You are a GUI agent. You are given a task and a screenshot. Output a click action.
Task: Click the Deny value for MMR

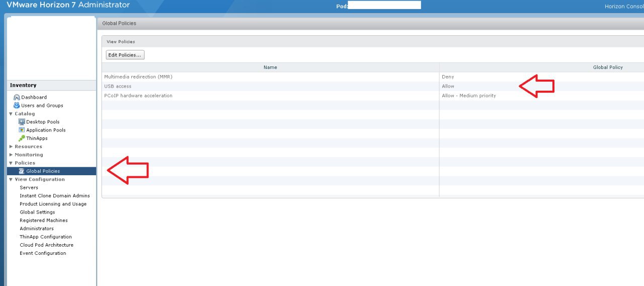pyautogui.click(x=448, y=77)
